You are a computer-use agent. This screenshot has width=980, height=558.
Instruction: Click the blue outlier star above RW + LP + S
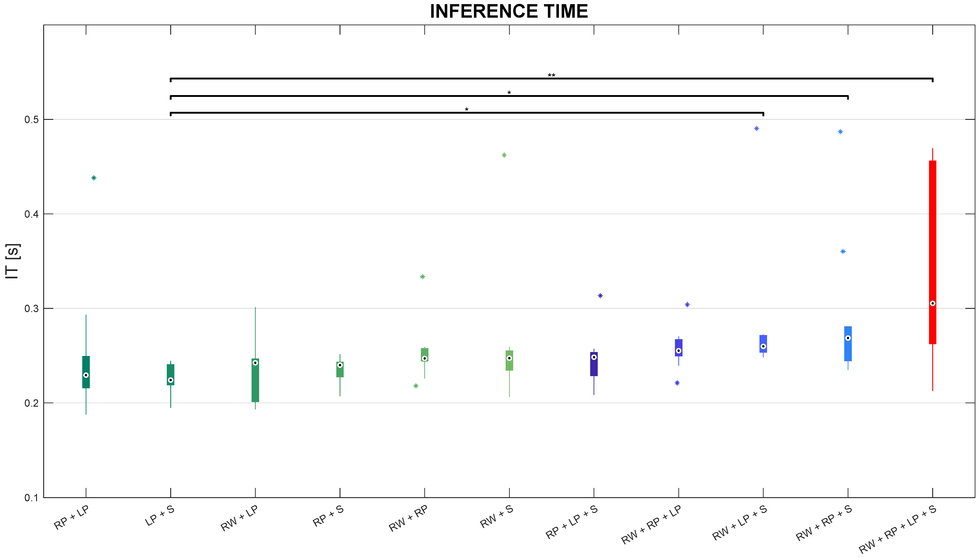pos(756,128)
